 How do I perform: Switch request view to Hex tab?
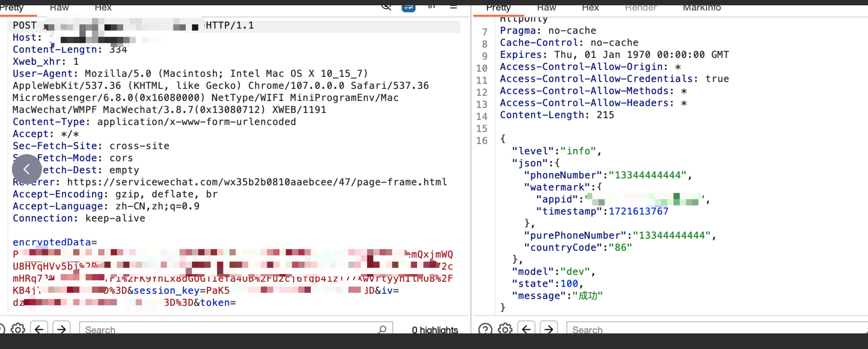click(x=103, y=7)
